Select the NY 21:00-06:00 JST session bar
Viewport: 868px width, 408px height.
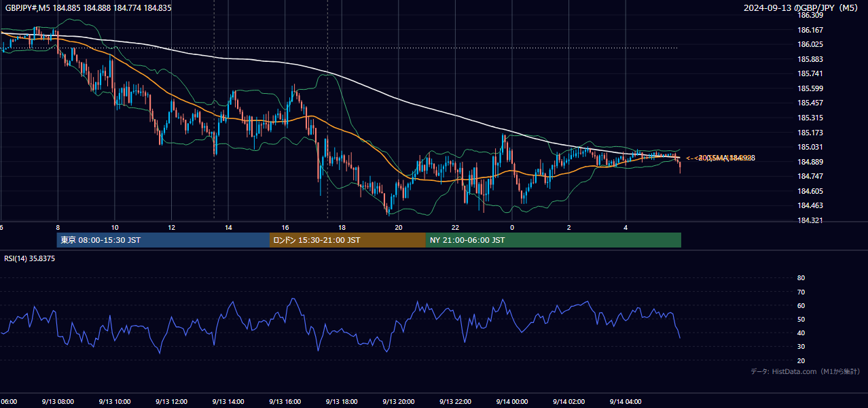[554, 240]
